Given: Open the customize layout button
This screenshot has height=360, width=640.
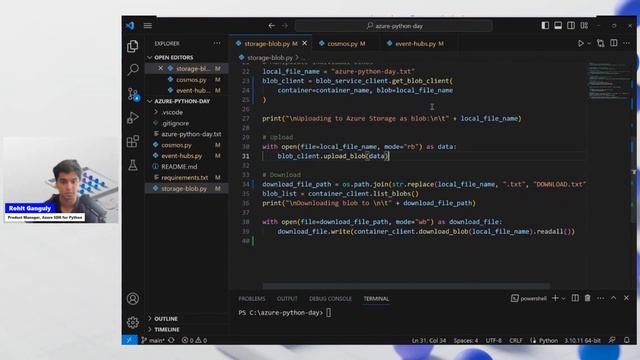Looking at the screenshot, I should coord(584,25).
